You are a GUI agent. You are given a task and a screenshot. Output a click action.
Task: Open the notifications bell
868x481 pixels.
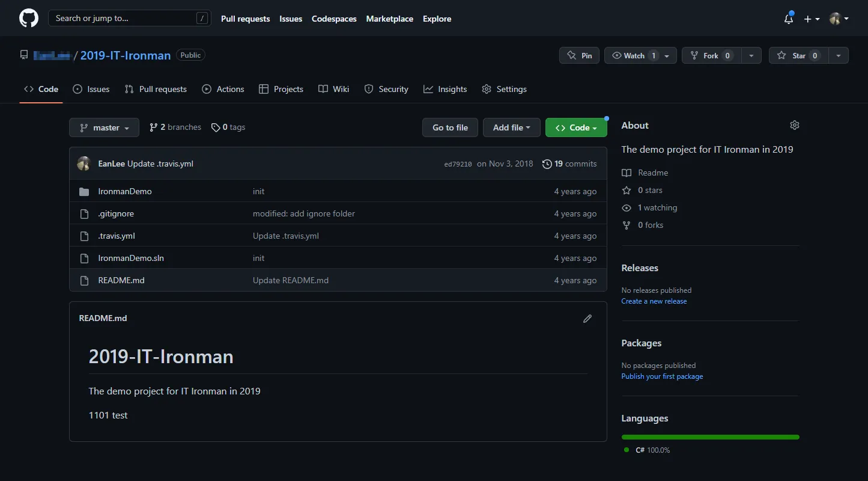coord(788,19)
